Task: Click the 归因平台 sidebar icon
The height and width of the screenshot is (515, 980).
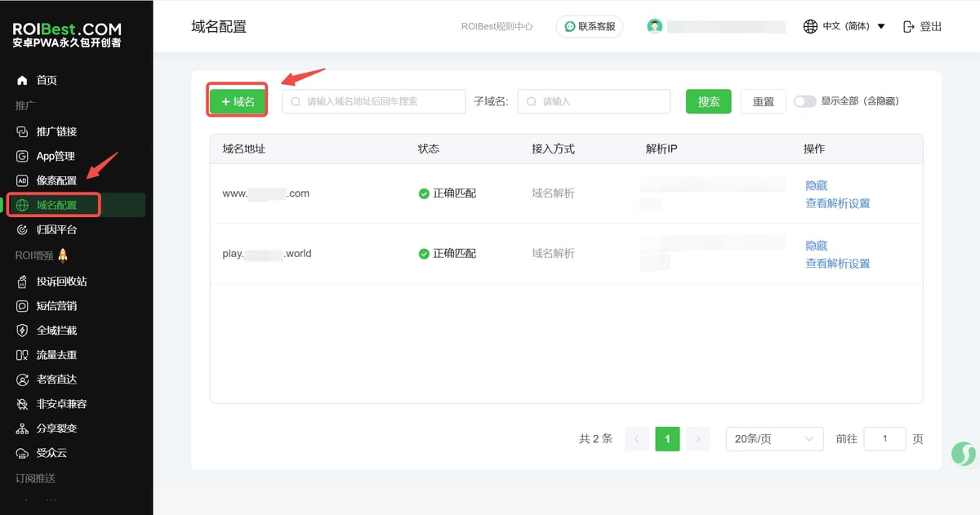Action: 22,229
